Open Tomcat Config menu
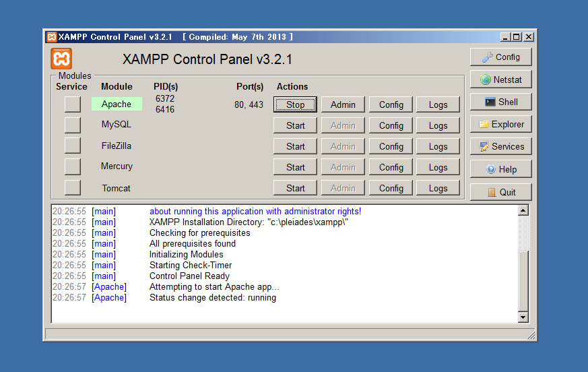 click(391, 188)
